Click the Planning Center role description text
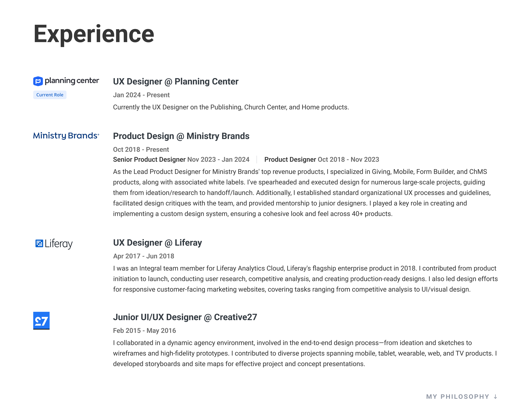Screen dimensions: 532x409 point(231,107)
